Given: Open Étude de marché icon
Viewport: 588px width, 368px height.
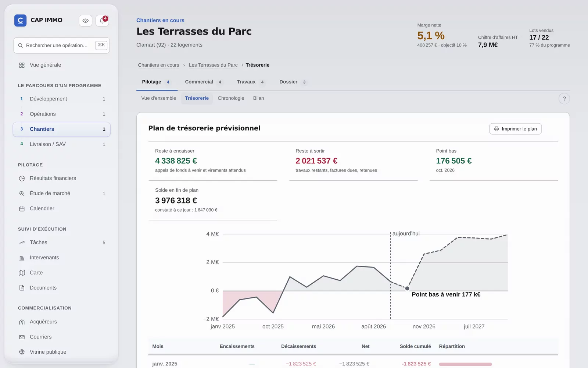Looking at the screenshot, I should pyautogui.click(x=22, y=194).
